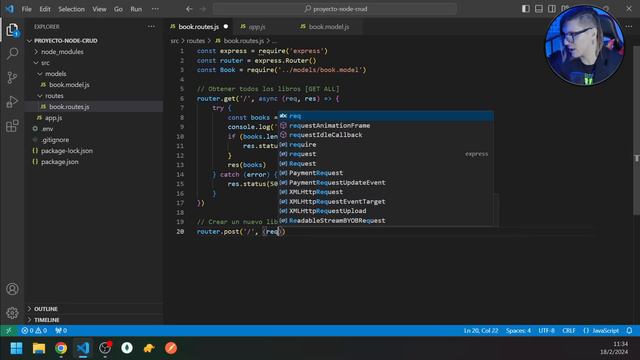Open the editor more actions ellipsis
Image resolution: width=640 pixels, height=360 pixels.
point(629,27)
